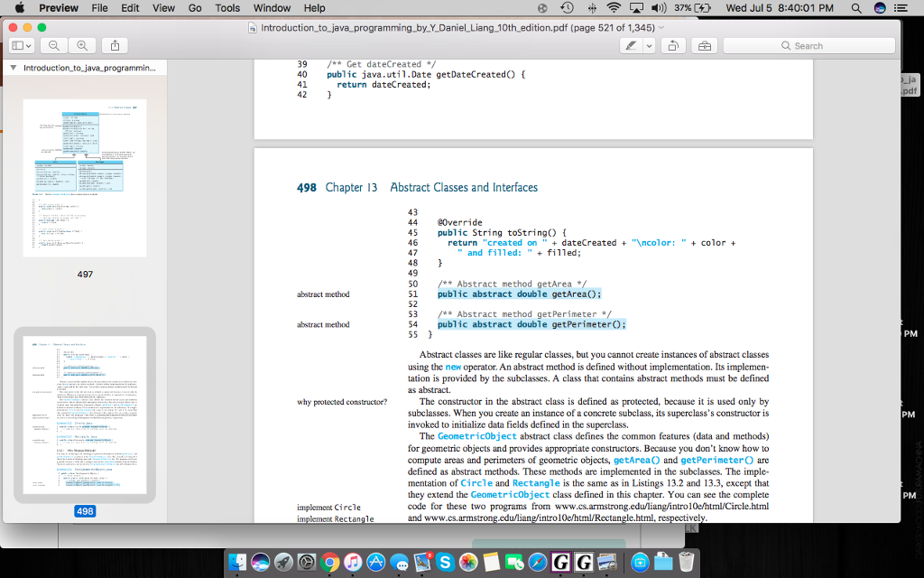Zoom out using the magnifier minus icon
Viewport: 924px width, 578px height.
coord(54,45)
